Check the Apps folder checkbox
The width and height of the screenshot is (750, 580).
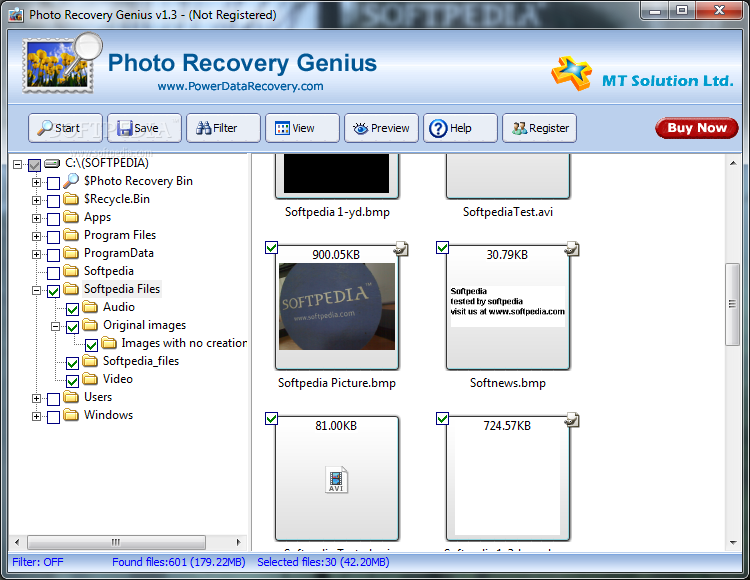(x=54, y=219)
